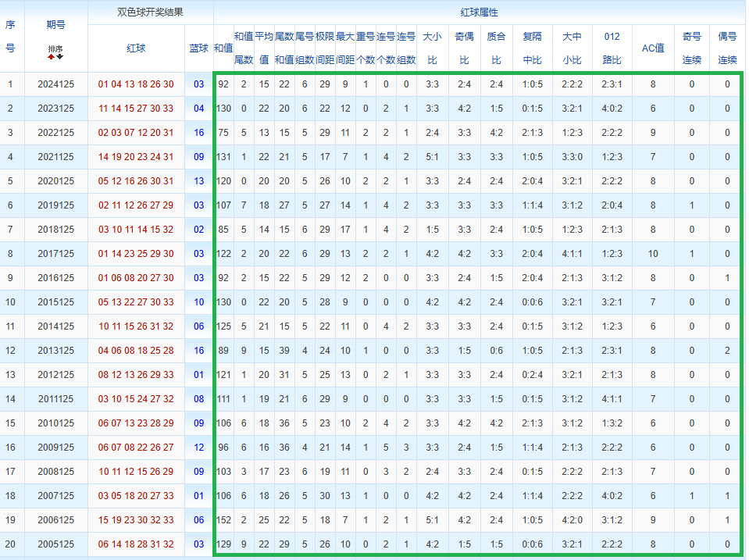This screenshot has height=560, width=749.
Task: Click the 红球属性 group header
Action: pyautogui.click(x=479, y=12)
